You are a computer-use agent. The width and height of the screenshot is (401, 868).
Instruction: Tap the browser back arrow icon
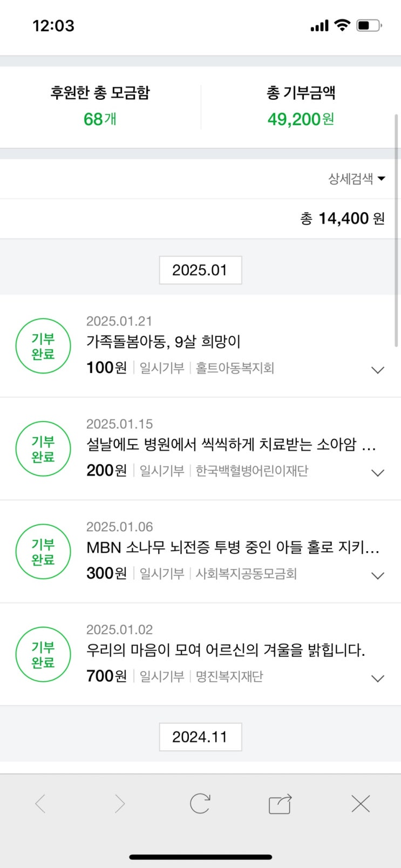tap(40, 804)
